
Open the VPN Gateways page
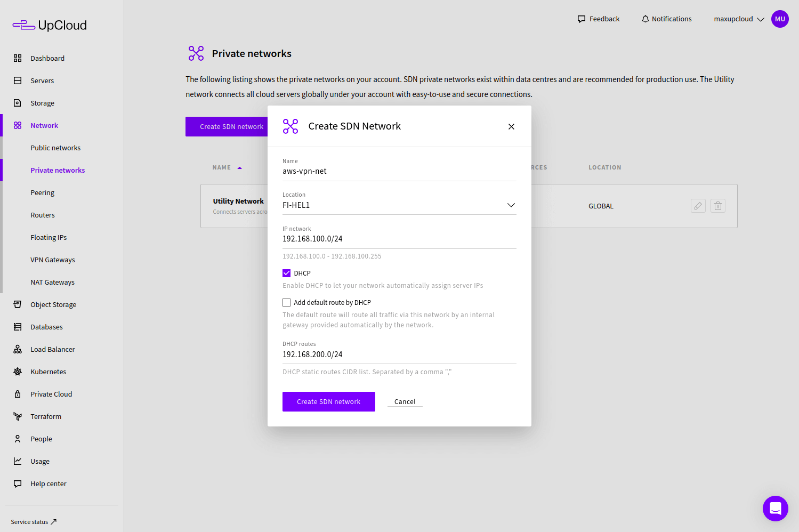[53, 260]
